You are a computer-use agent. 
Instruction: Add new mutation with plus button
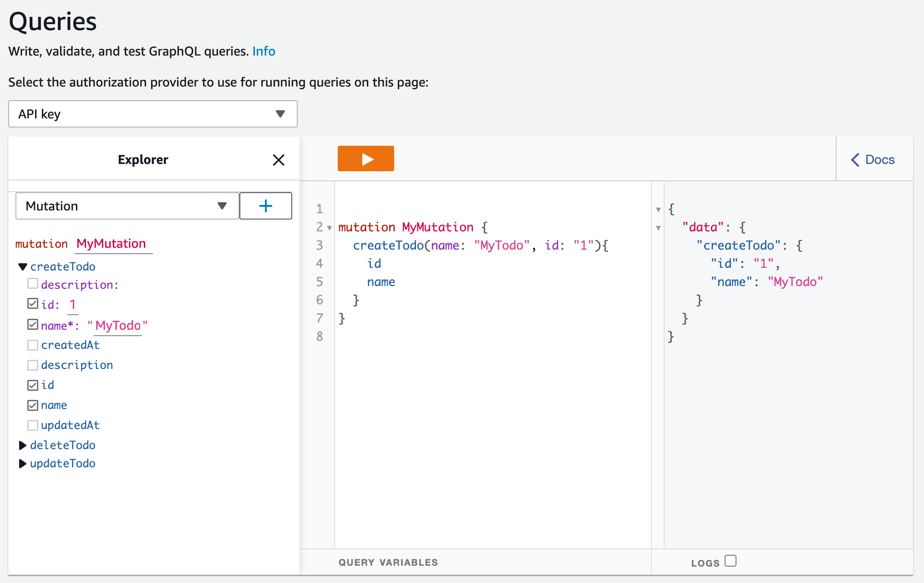click(266, 206)
